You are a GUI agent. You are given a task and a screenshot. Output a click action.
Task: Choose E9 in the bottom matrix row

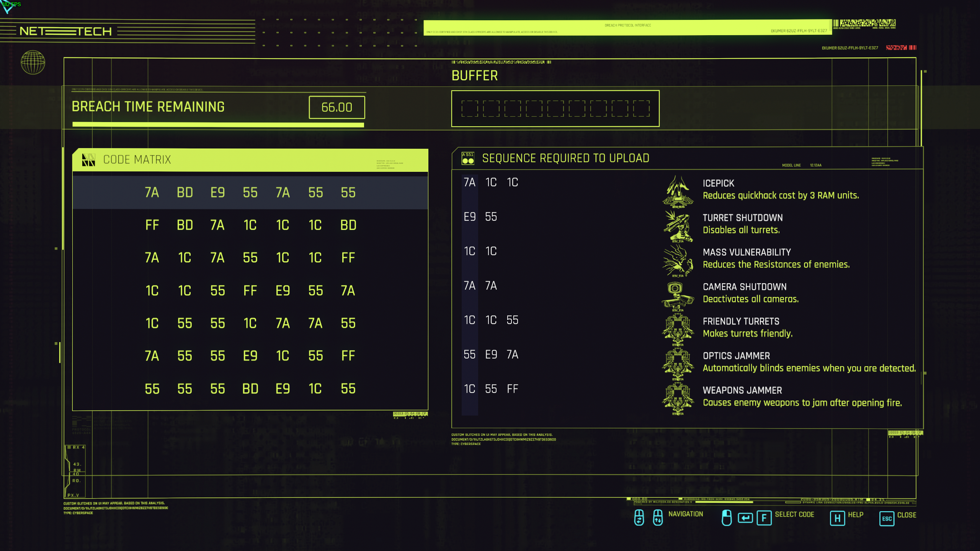(283, 389)
